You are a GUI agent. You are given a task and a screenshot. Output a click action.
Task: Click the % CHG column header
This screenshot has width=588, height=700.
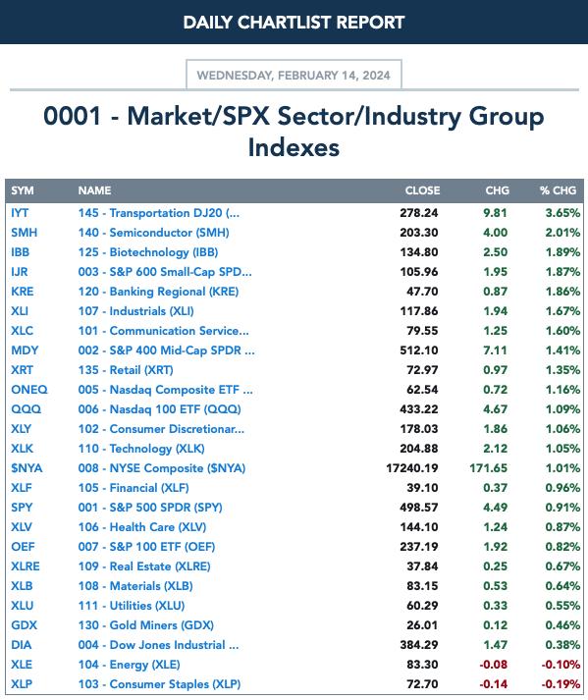558,190
